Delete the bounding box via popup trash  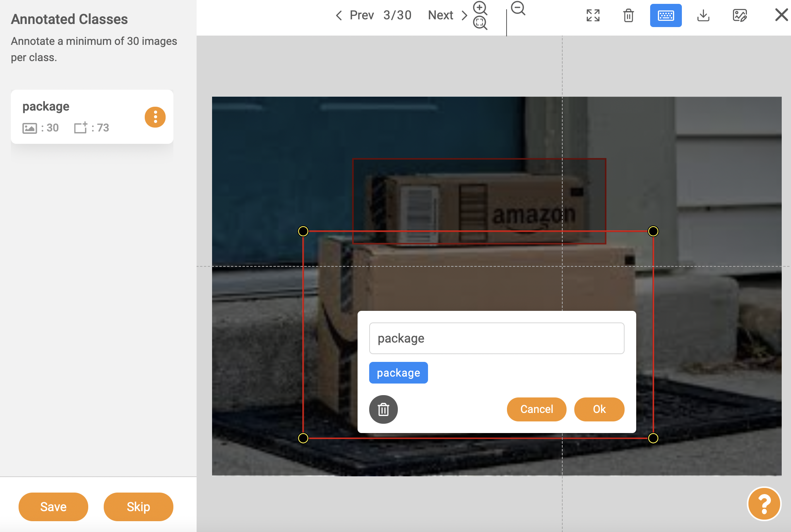(x=383, y=409)
